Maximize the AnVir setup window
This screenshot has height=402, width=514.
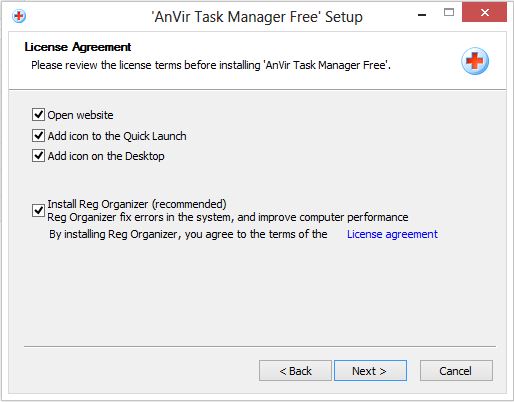coord(449,13)
